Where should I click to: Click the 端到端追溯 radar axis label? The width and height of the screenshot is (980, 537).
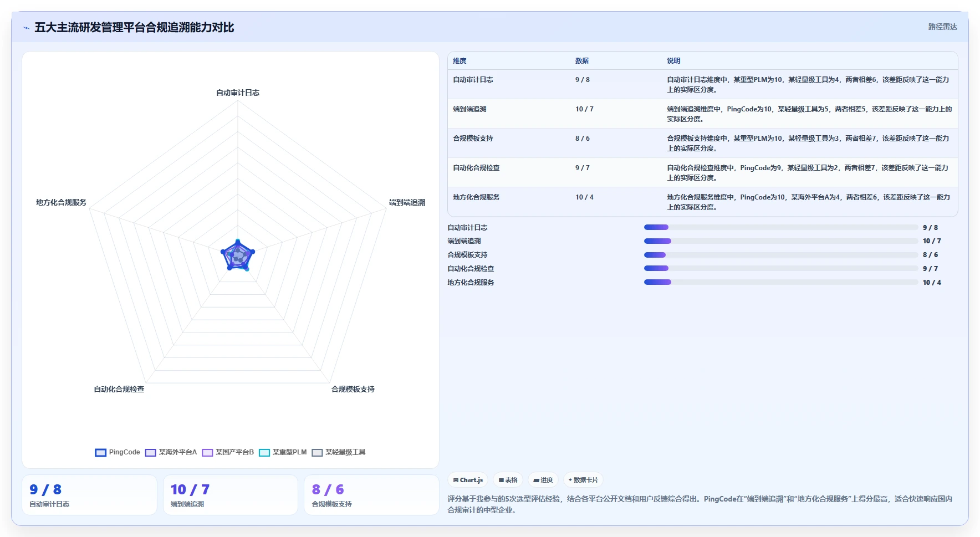pyautogui.click(x=407, y=202)
